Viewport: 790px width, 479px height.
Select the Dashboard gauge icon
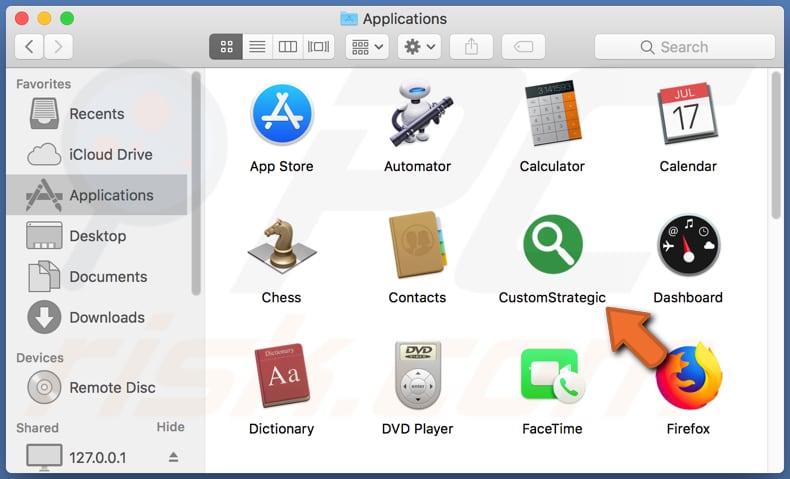coord(688,245)
